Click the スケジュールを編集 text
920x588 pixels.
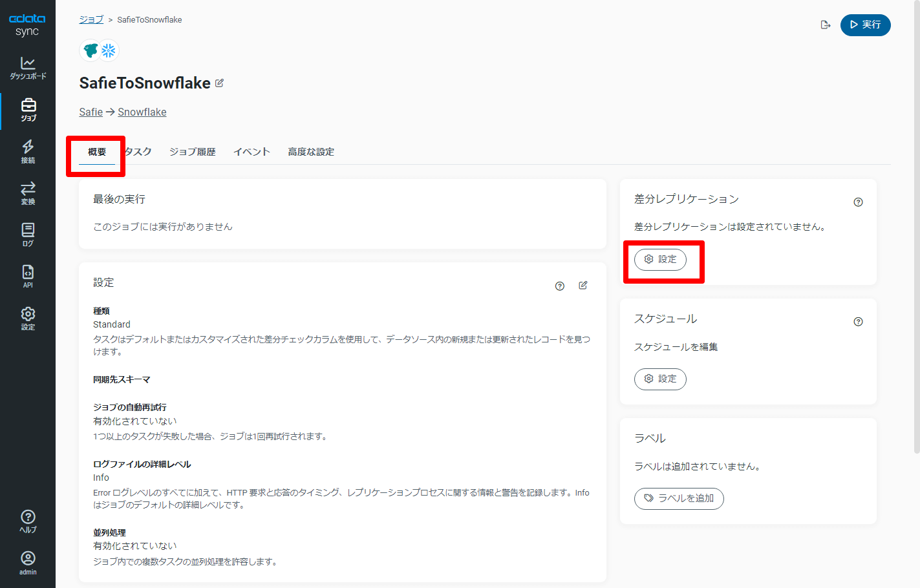[x=676, y=347]
